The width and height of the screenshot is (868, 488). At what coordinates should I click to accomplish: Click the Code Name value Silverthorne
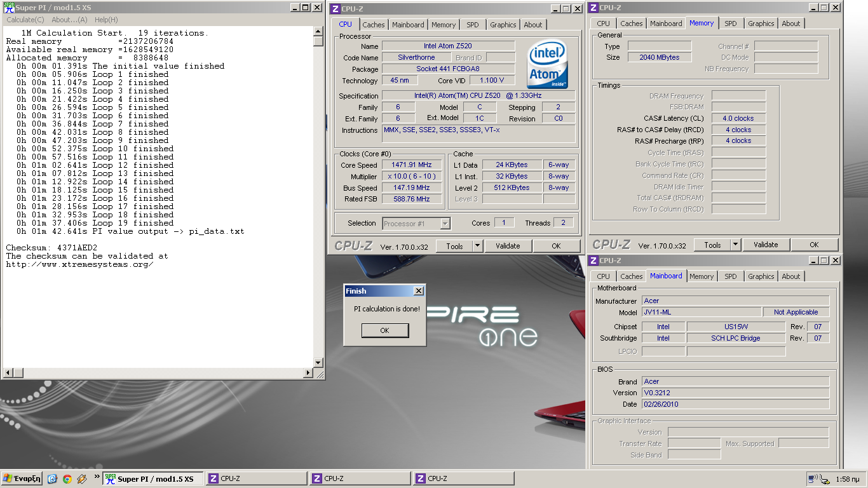pos(416,57)
